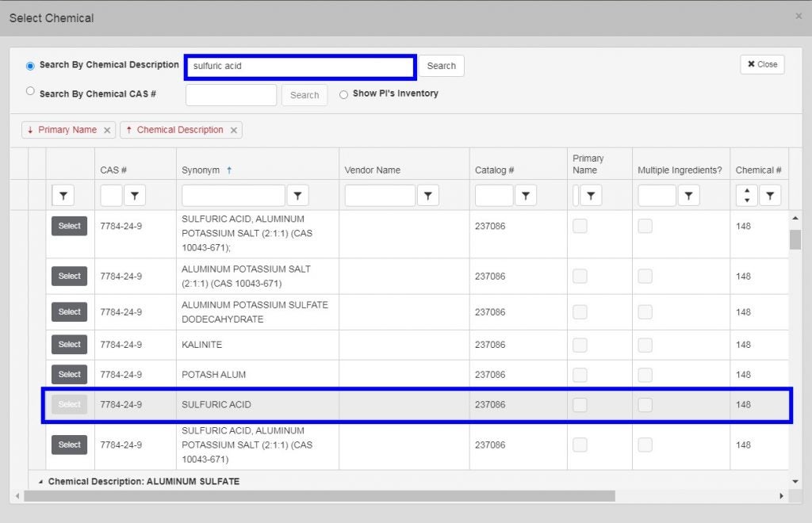Toggle Multiple Ingredients checkbox in ALUMINUM POTASSIUM SULFATE DODECAHYDRATE row

(x=645, y=312)
